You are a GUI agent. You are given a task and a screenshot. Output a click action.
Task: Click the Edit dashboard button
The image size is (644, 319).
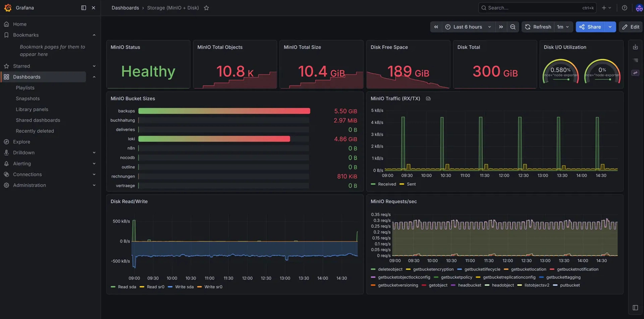(631, 27)
